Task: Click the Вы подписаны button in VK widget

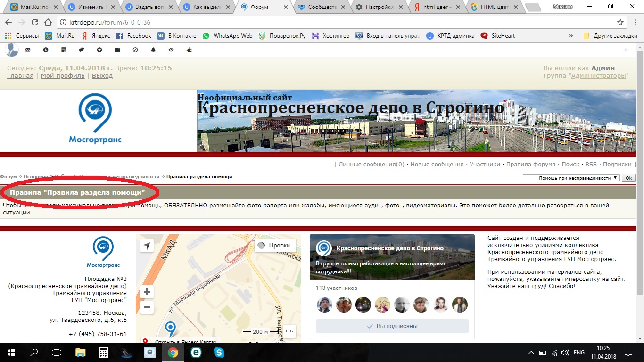Action: click(x=392, y=326)
